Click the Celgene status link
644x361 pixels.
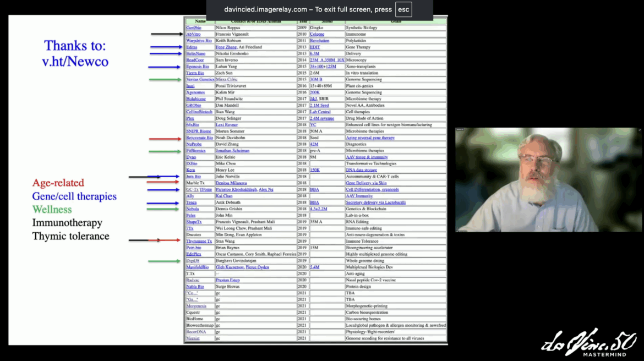coord(317,34)
